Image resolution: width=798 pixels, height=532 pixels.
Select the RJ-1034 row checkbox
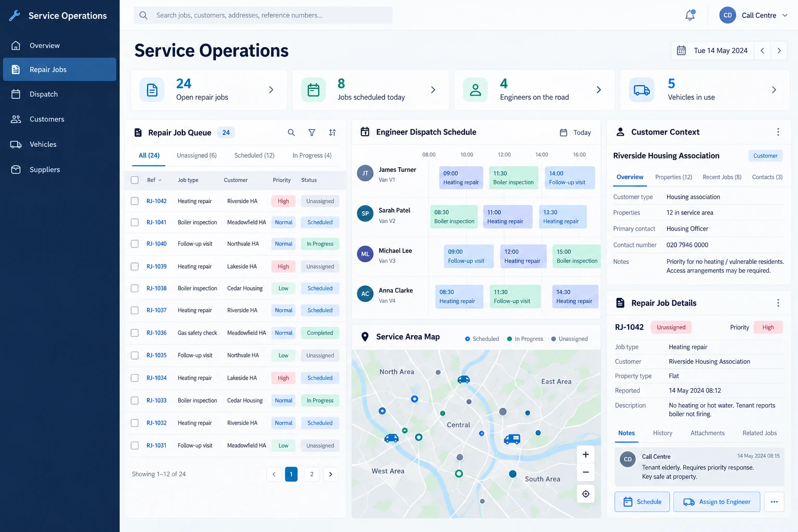[x=135, y=378]
